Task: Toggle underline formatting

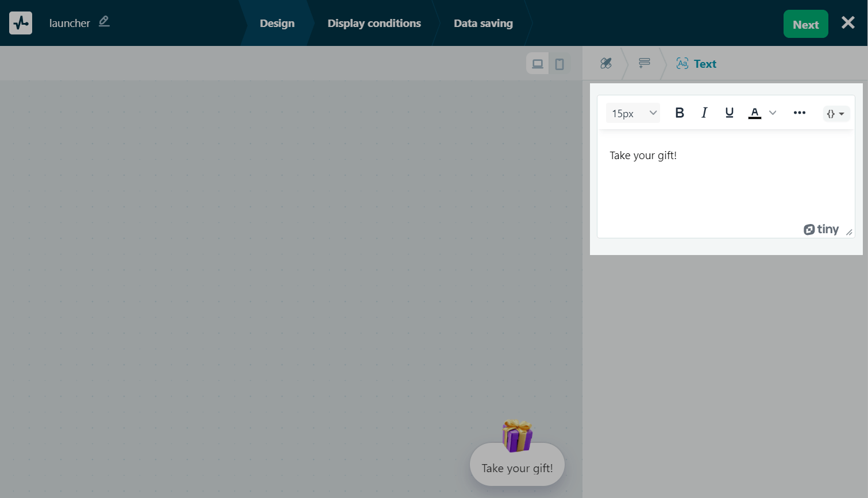Action: point(730,113)
